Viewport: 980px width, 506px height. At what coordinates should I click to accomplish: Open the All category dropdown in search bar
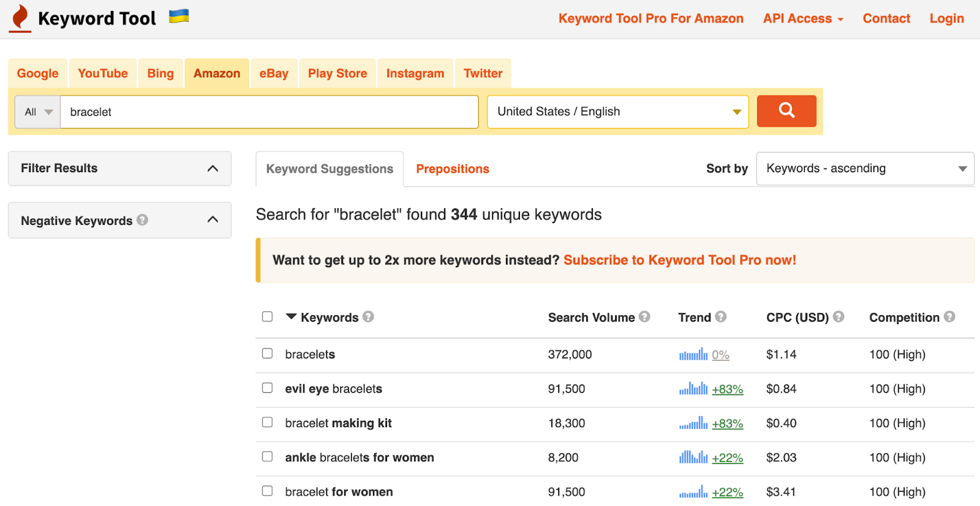pyautogui.click(x=38, y=112)
